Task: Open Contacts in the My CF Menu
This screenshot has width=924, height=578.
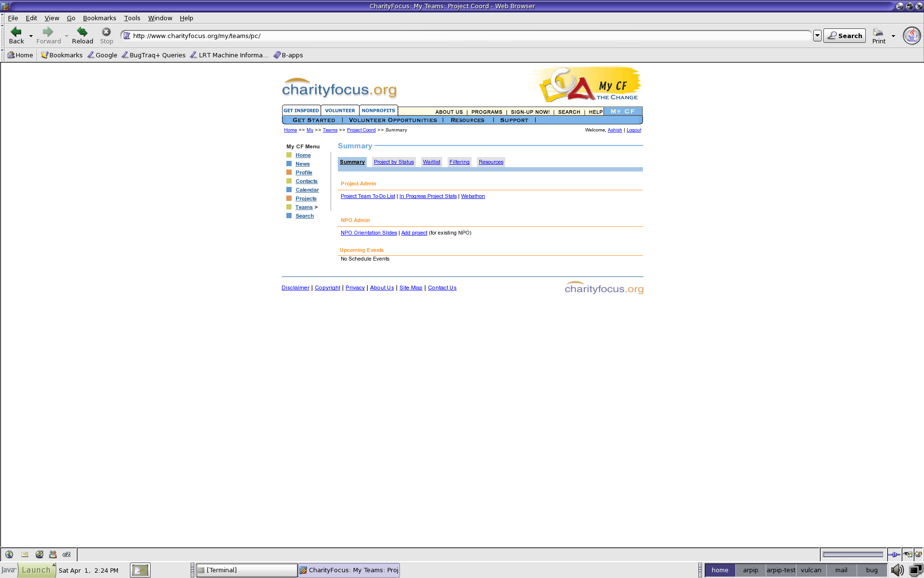Action: [x=307, y=181]
